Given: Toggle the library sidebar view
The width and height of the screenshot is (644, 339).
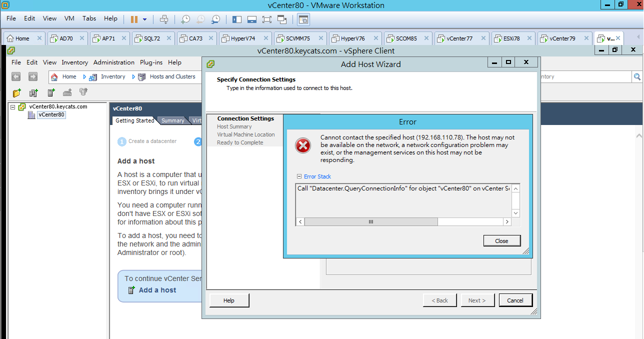Looking at the screenshot, I should pyautogui.click(x=237, y=19).
